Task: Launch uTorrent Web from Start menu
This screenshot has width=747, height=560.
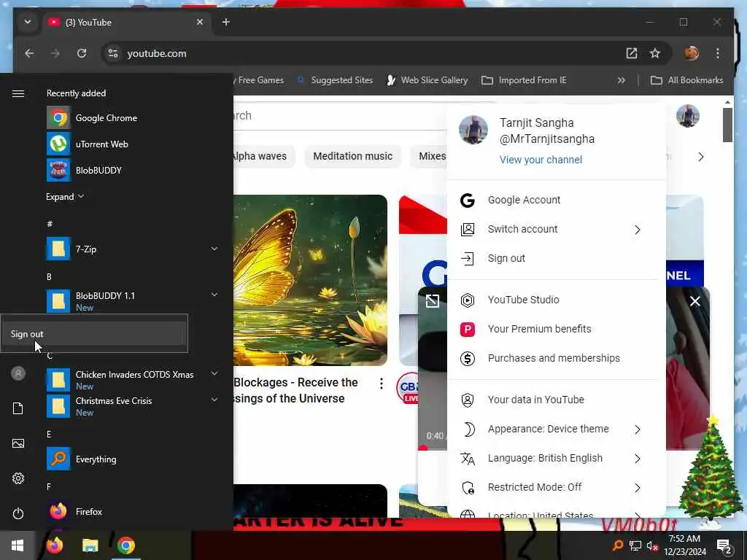Action: 88,144
